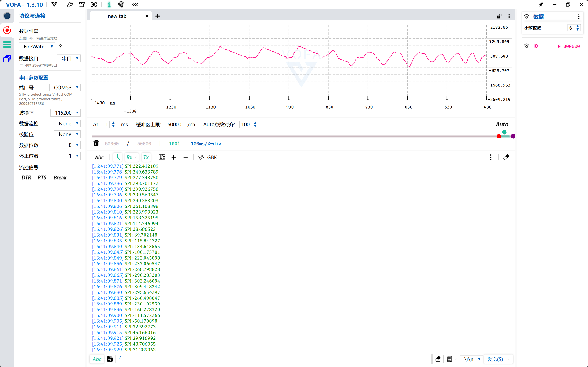588x367 pixels.
Task: Toggle the DTR flow control signal
Action: (26, 178)
